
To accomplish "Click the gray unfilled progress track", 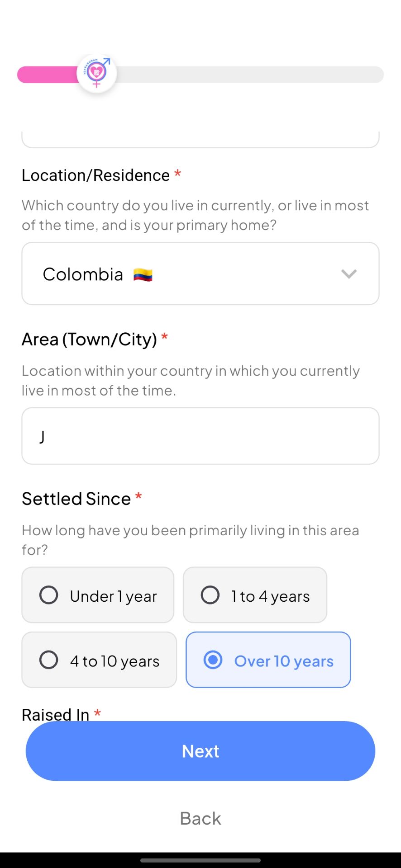I will click(x=250, y=75).
